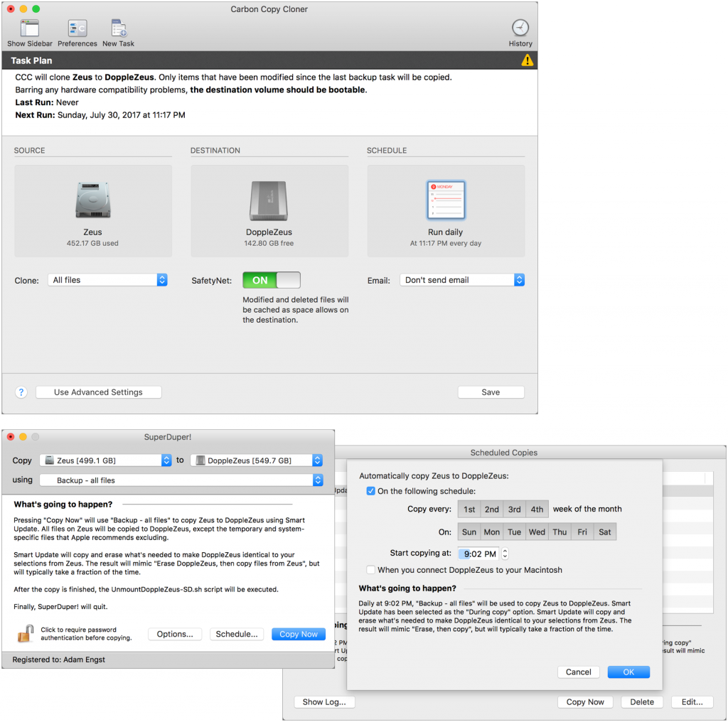Toggle Wed in the copy days
Image resolution: width=728 pixels, height=722 pixels.
pyautogui.click(x=537, y=532)
